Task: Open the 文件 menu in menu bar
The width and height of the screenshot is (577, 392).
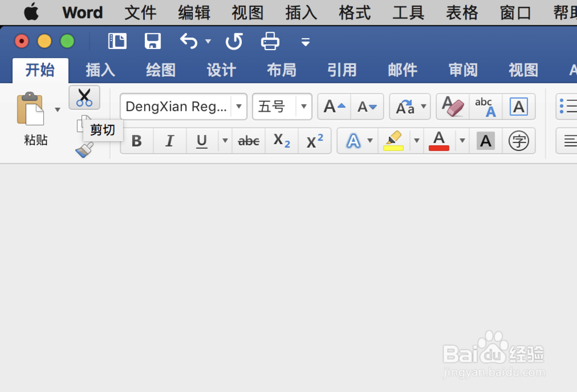Action: coord(140,13)
